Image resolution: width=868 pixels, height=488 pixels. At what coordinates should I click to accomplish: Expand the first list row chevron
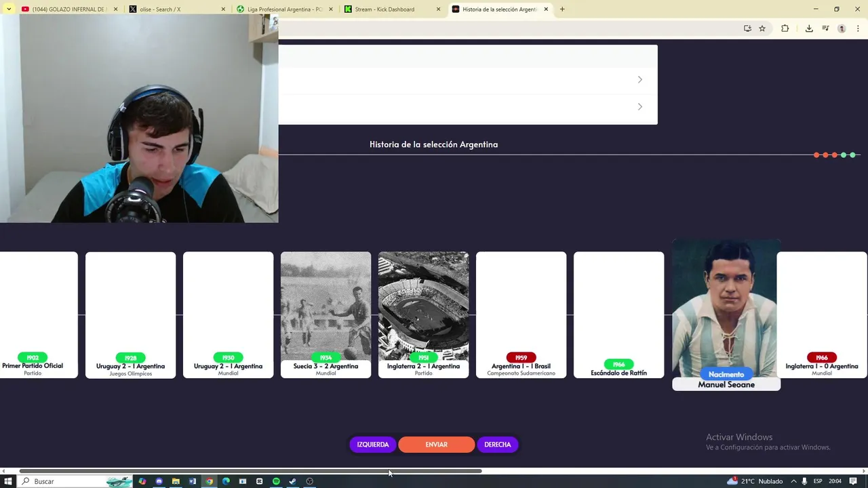tap(639, 80)
